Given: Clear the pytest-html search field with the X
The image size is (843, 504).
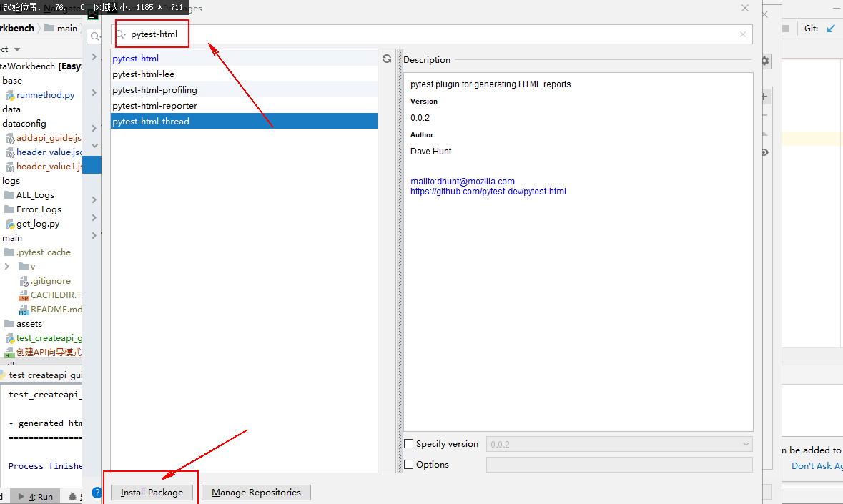Looking at the screenshot, I should 742,34.
